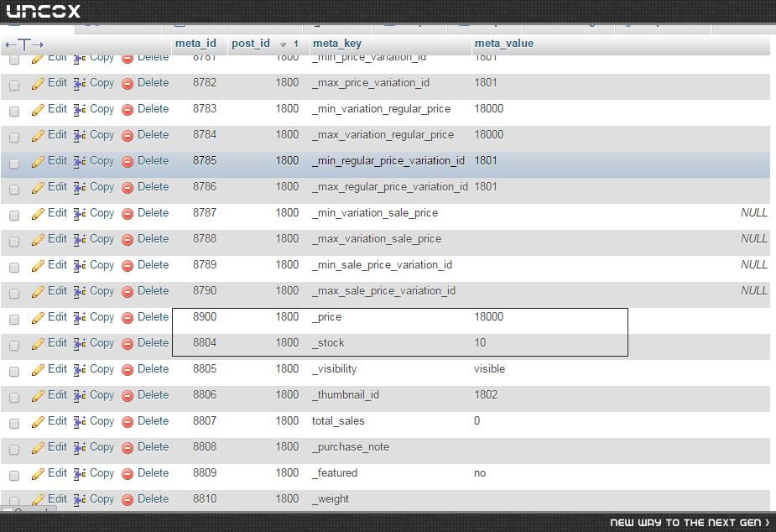Check the box for _price row 8900

(14, 320)
